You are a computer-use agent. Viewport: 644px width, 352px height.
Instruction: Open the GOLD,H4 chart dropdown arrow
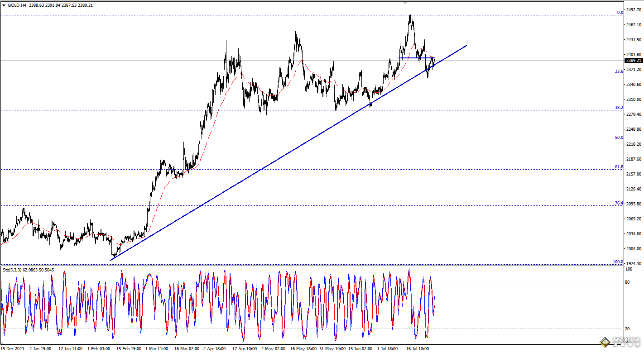pyautogui.click(x=4, y=5)
